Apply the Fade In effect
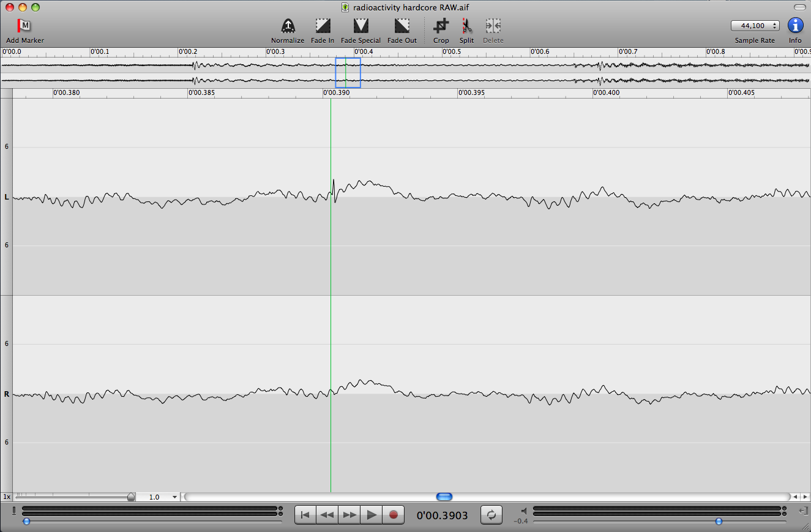This screenshot has width=811, height=532. tap(323, 26)
